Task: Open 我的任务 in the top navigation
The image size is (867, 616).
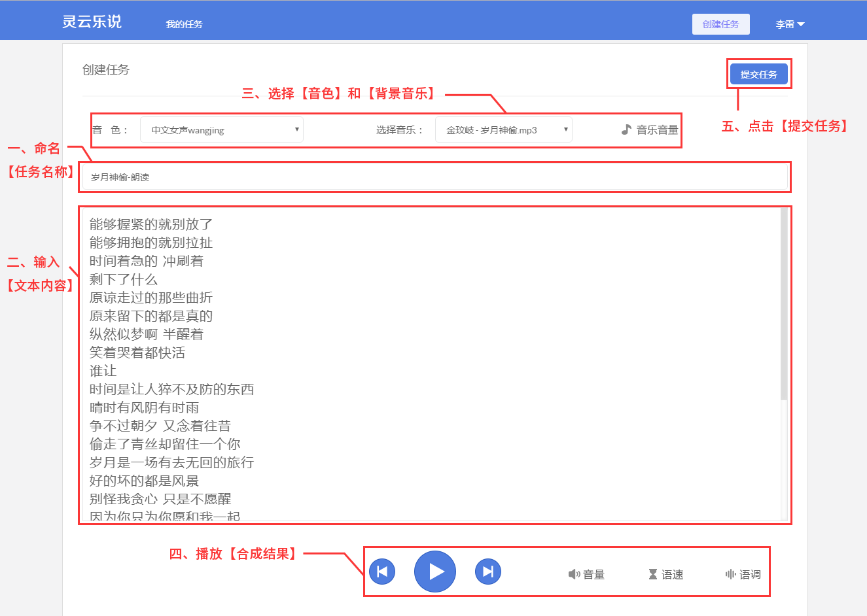Action: pyautogui.click(x=184, y=24)
